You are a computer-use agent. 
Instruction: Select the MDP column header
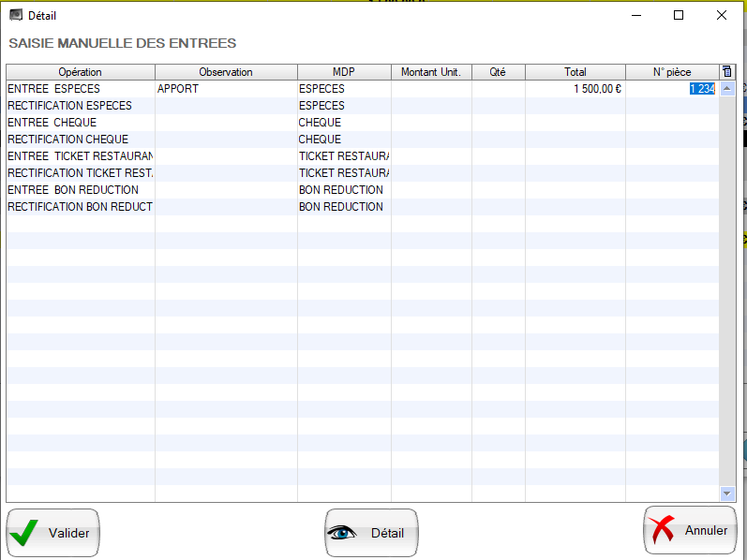coord(344,72)
